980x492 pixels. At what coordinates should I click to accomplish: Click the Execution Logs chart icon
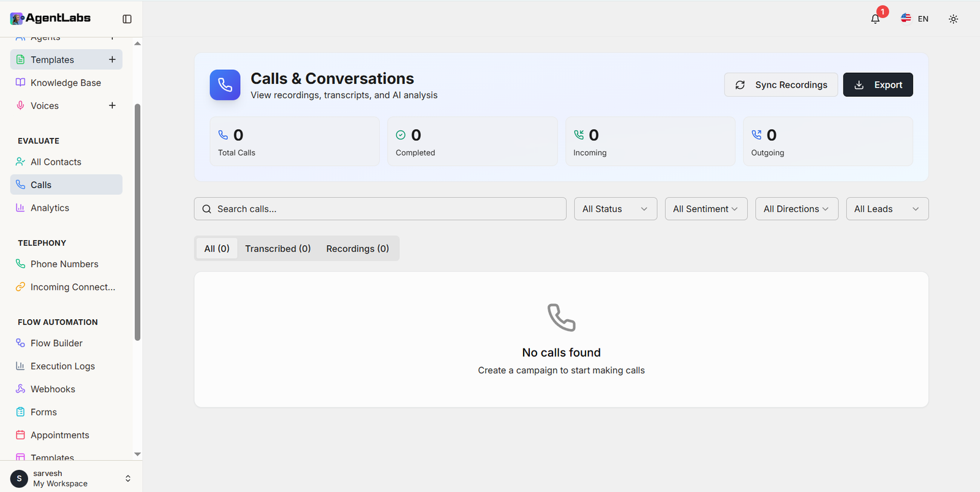[x=20, y=366]
